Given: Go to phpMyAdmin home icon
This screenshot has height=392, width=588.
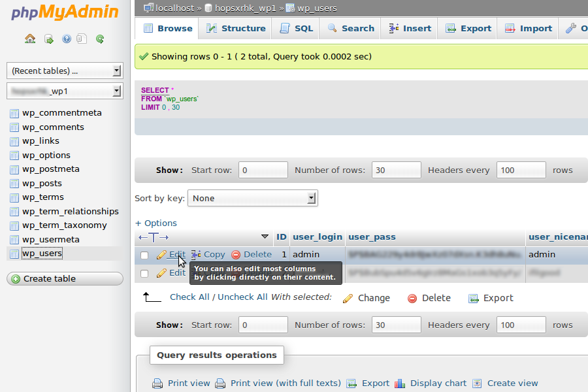Looking at the screenshot, I should [x=30, y=39].
